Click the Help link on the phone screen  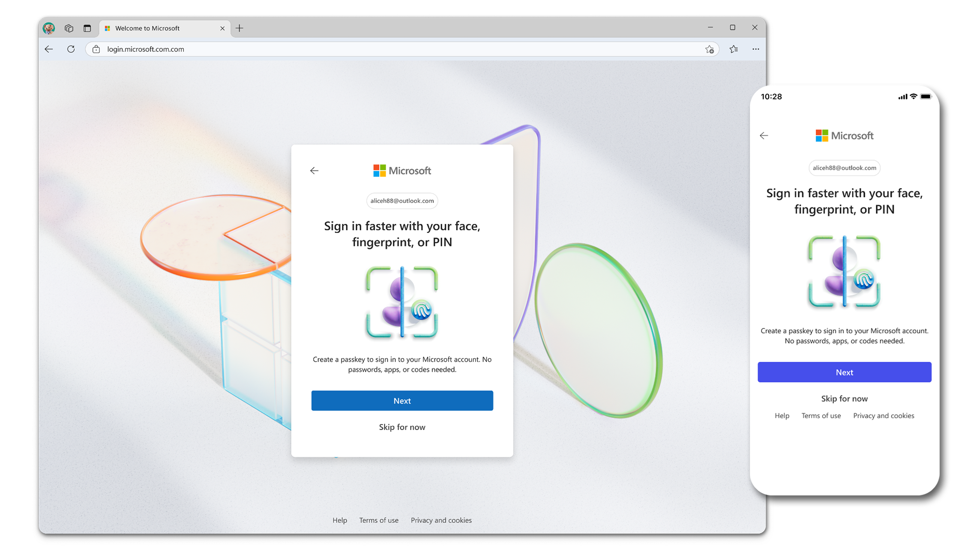point(782,415)
